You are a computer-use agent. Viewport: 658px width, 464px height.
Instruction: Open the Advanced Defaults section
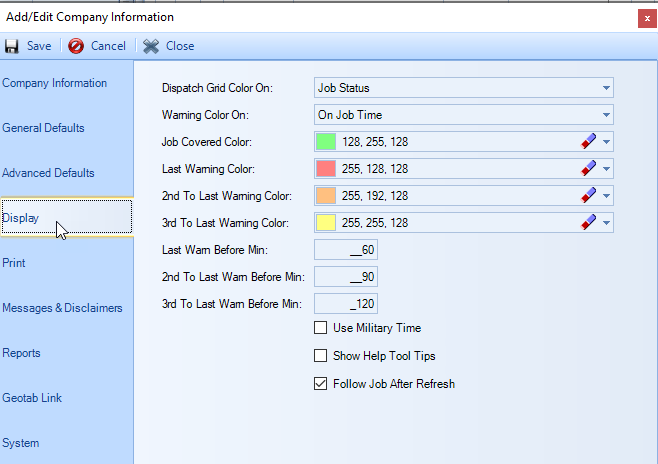click(x=48, y=173)
